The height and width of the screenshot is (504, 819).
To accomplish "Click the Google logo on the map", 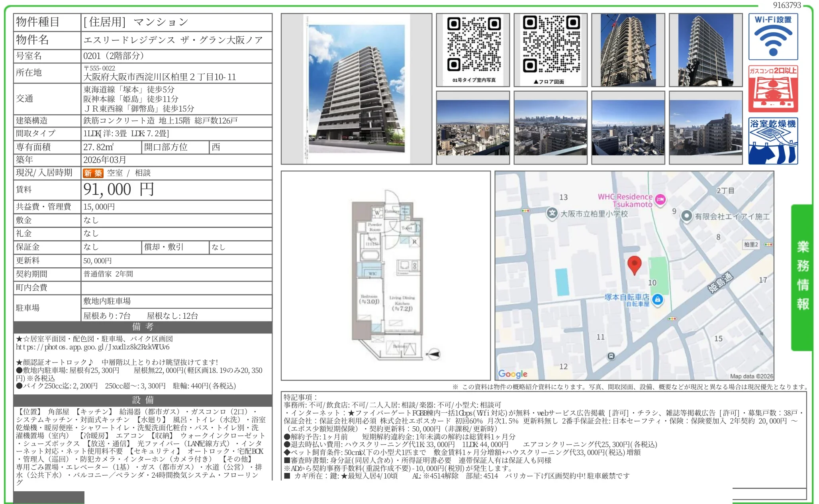I will point(513,374).
